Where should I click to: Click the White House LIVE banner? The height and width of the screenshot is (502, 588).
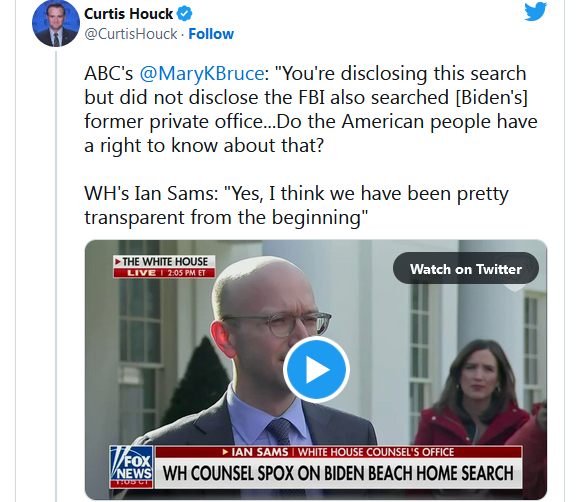pos(164,267)
